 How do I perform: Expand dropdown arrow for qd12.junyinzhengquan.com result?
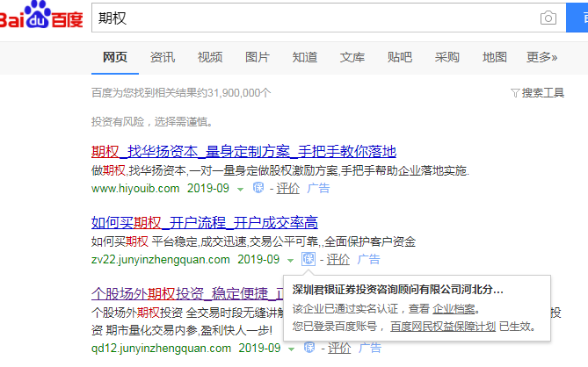pos(291,349)
